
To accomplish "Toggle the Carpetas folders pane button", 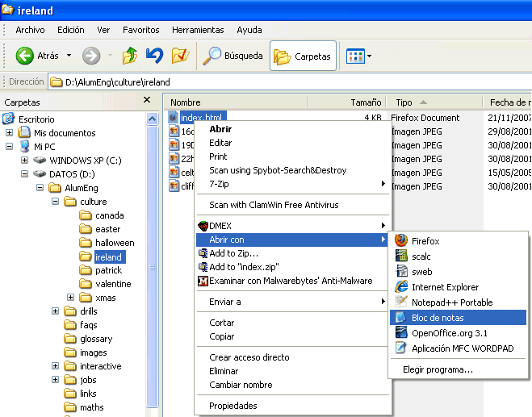I will [x=303, y=56].
